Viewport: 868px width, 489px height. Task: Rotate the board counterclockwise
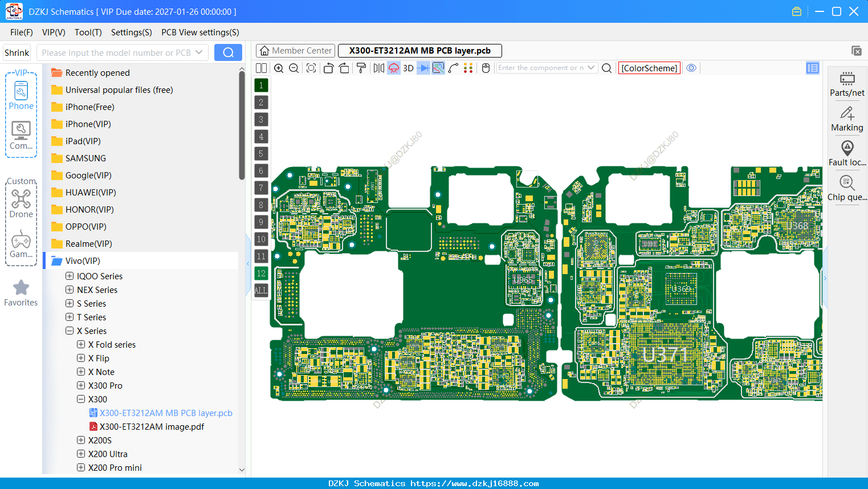(x=328, y=68)
